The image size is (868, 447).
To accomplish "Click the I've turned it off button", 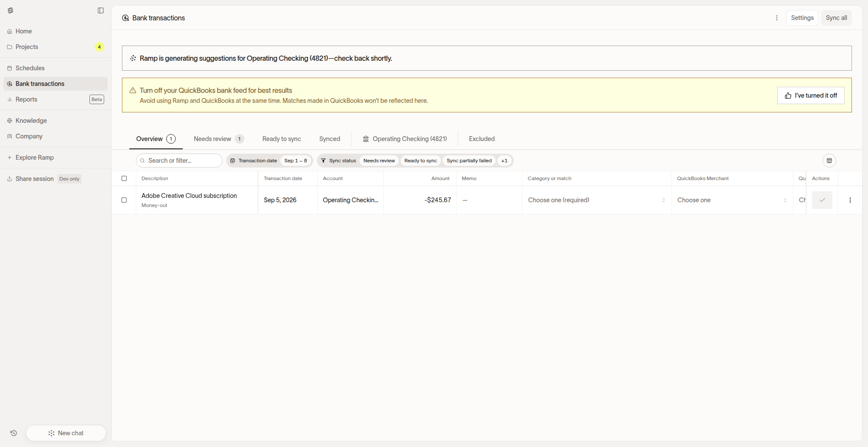I will pos(811,95).
